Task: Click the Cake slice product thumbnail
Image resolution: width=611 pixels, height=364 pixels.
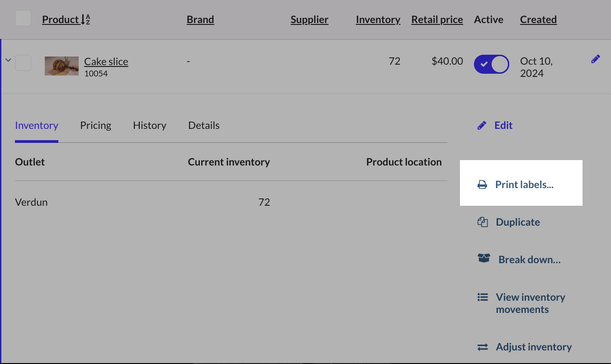Action: [x=62, y=66]
